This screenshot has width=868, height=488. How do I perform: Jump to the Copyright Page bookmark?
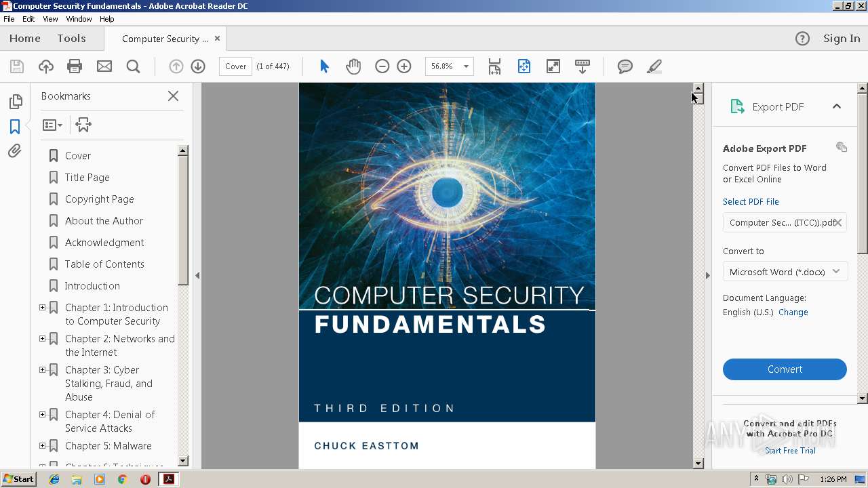99,199
